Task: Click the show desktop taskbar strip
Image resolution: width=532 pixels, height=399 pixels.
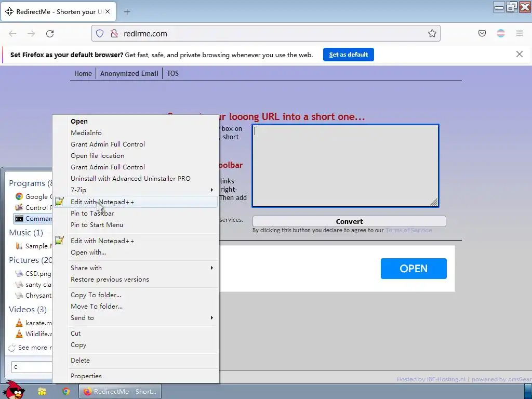Action: click(528, 392)
